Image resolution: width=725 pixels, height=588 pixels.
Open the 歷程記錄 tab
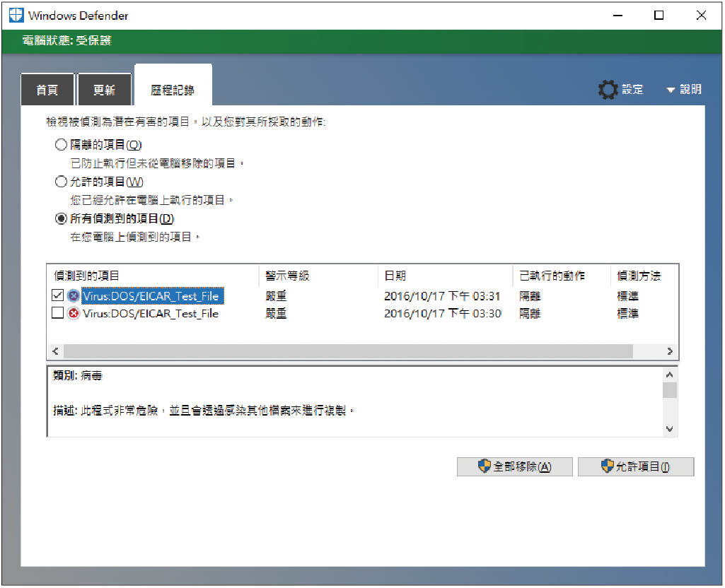173,86
